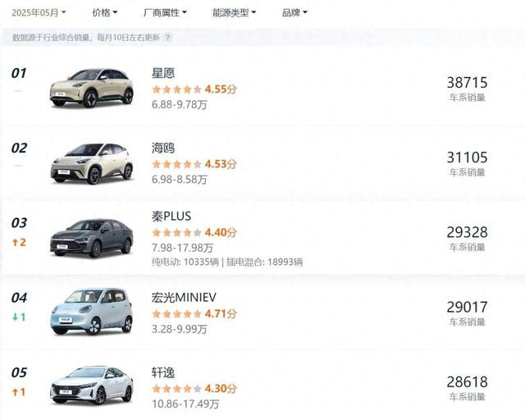Click the 轩逸 car thumbnail
This screenshot has height=420, width=525.
91,386
